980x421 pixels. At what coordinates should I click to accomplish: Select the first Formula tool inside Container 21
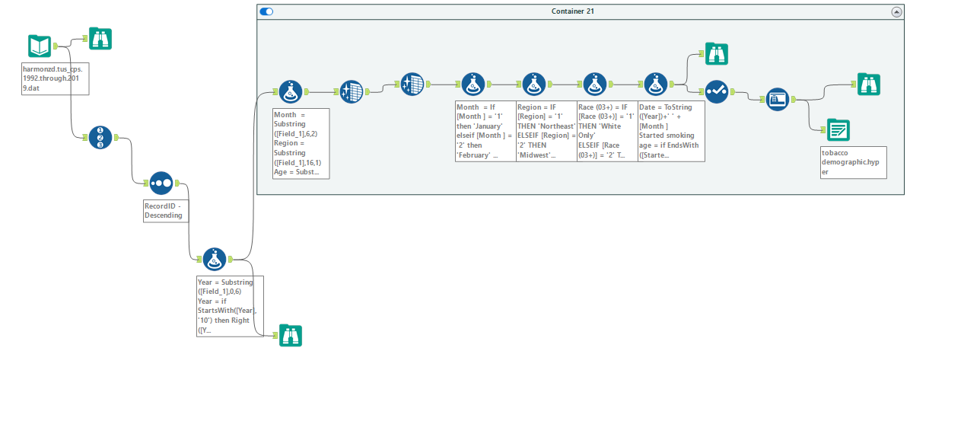point(291,92)
